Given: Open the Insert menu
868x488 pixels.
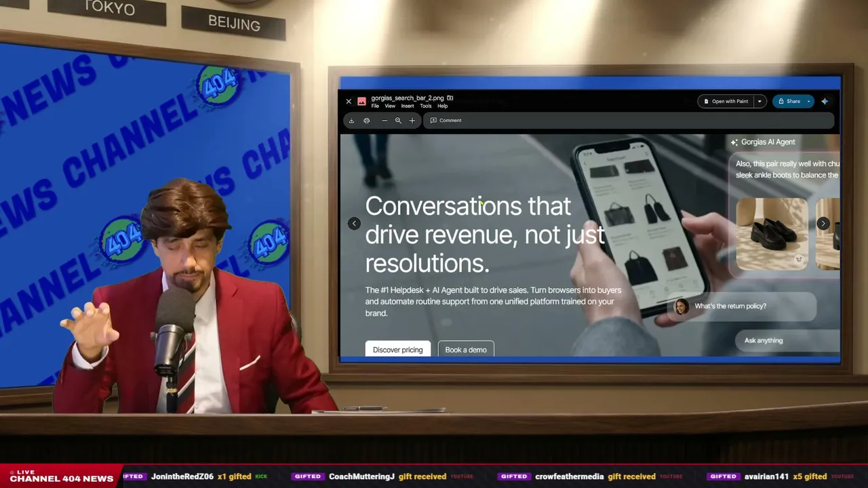Looking at the screenshot, I should coord(407,106).
